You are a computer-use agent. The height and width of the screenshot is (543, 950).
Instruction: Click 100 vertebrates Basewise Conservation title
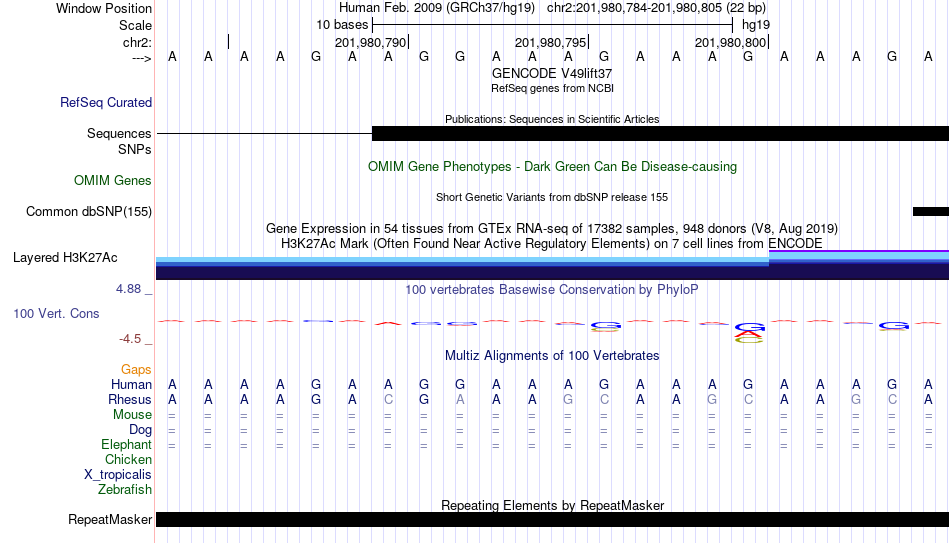pos(552,290)
